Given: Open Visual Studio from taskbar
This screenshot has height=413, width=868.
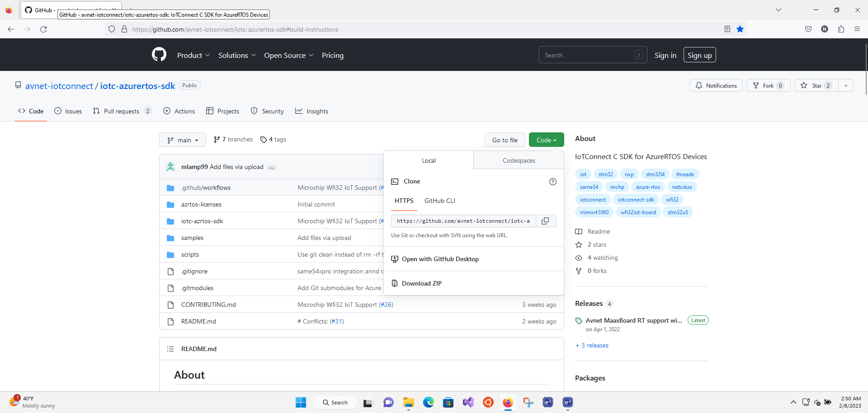Looking at the screenshot, I should coord(468,402).
